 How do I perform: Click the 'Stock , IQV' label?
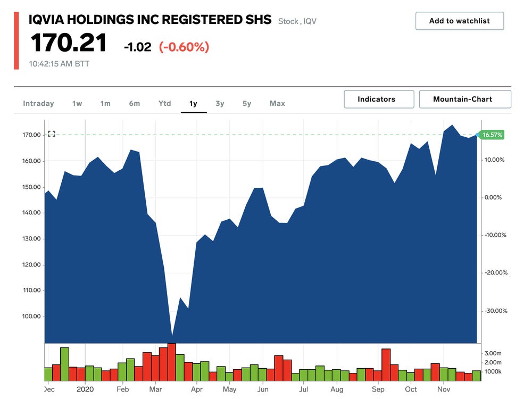click(x=297, y=21)
